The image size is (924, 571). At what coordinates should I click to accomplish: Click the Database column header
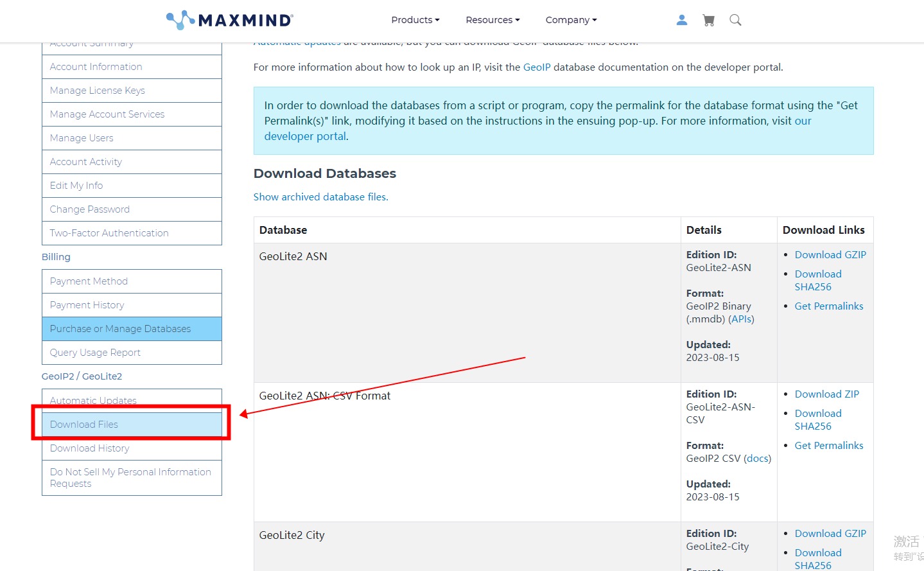283,230
